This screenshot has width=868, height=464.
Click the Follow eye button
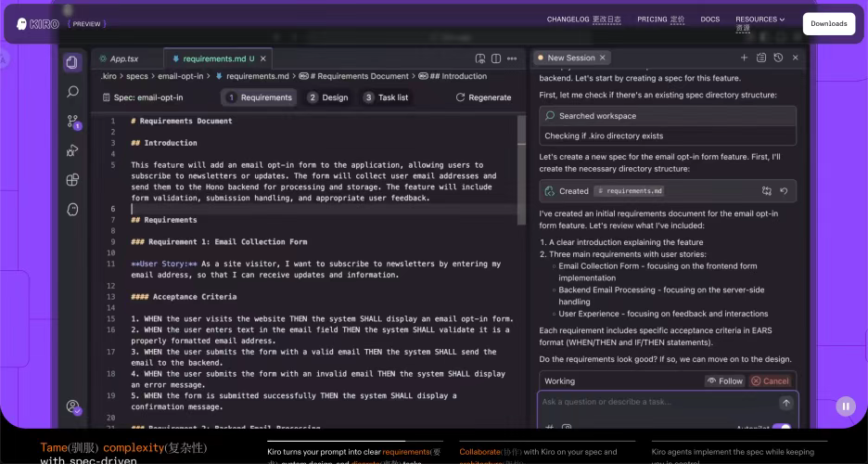(x=724, y=380)
